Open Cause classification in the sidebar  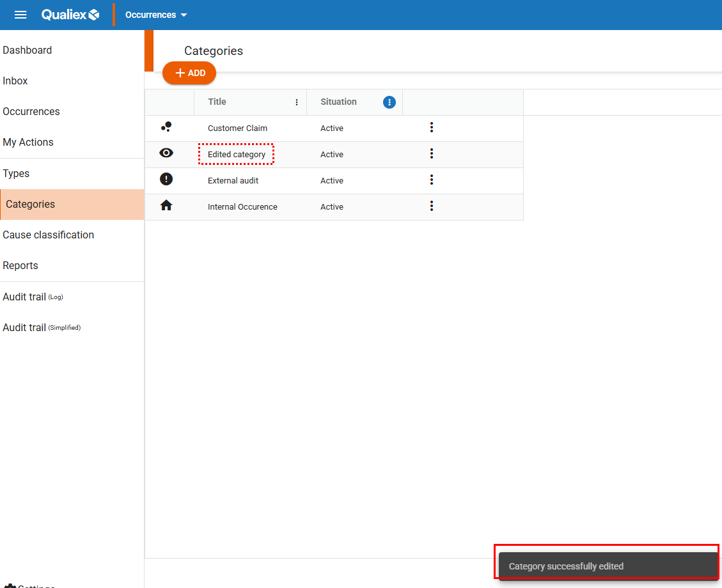tap(49, 235)
